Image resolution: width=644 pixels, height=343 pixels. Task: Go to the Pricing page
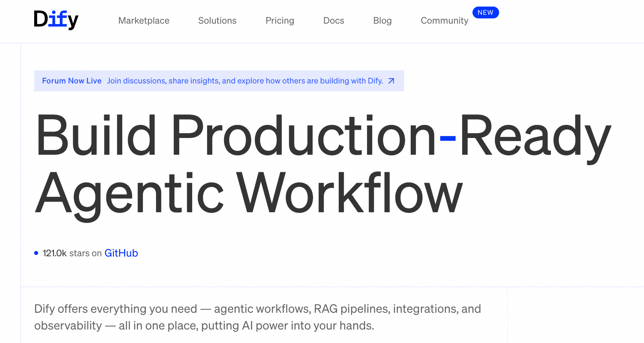[x=280, y=21]
